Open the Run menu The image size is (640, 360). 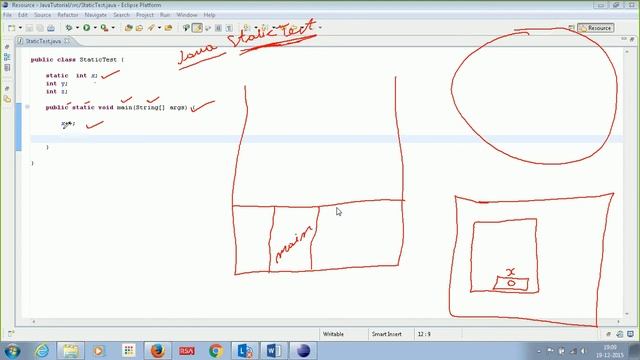click(x=165, y=15)
